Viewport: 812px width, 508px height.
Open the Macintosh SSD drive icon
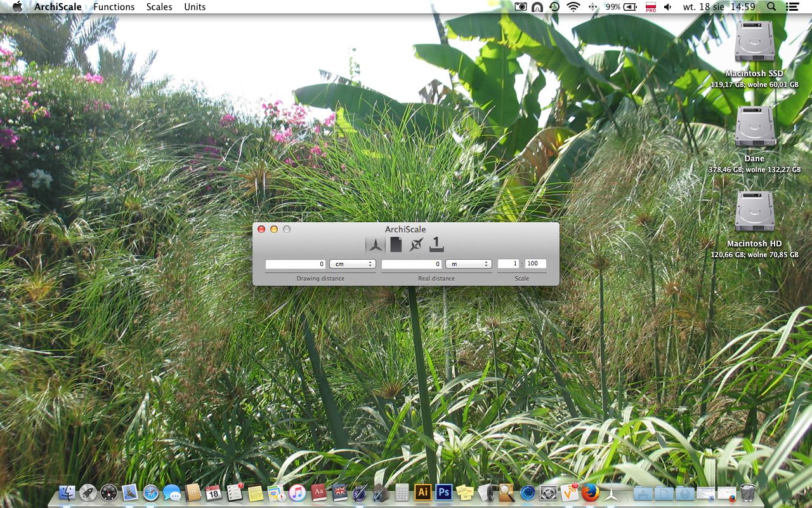pyautogui.click(x=754, y=42)
